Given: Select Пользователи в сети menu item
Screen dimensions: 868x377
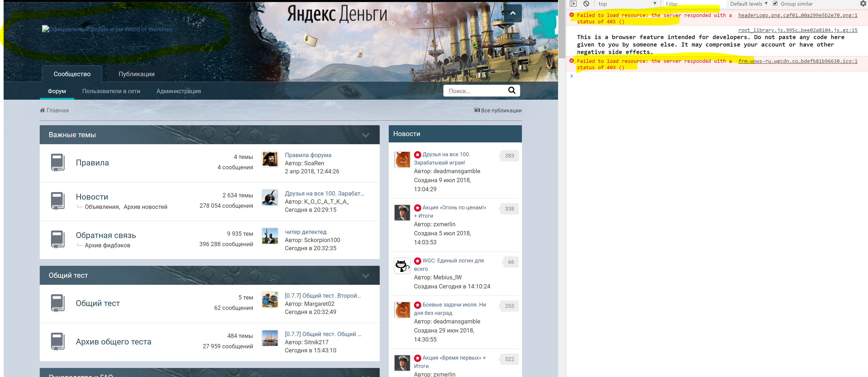Looking at the screenshot, I should [x=111, y=91].
